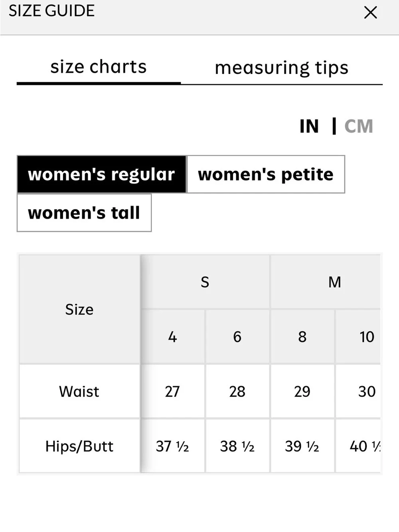The image size is (399, 532).
Task: Switch to the size charts tab
Action: [99, 67]
